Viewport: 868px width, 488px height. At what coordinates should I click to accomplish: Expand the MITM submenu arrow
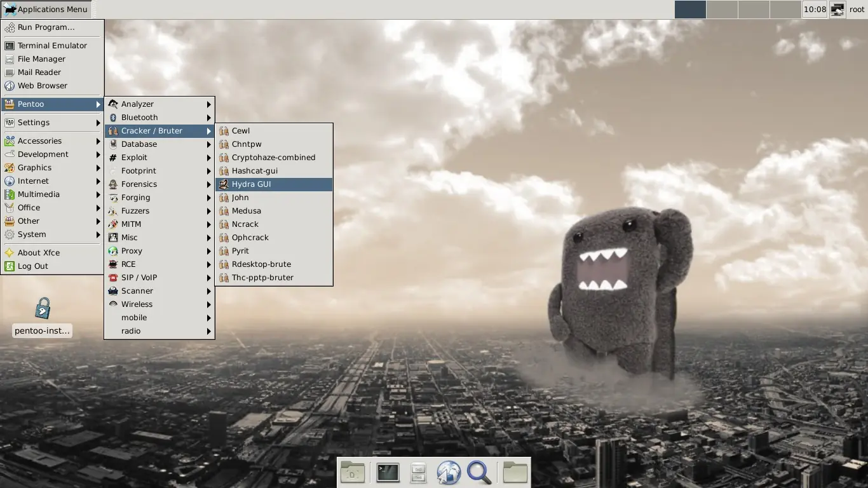[208, 224]
